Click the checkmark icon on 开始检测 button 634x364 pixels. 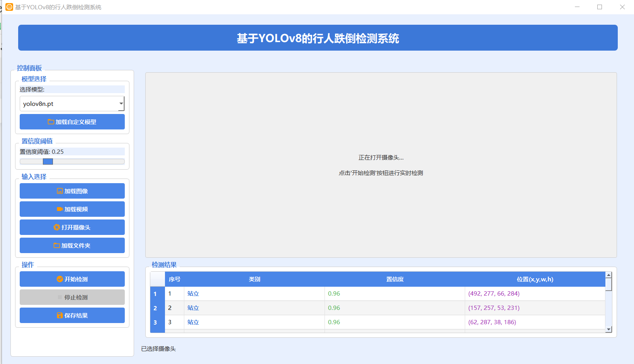click(x=59, y=279)
